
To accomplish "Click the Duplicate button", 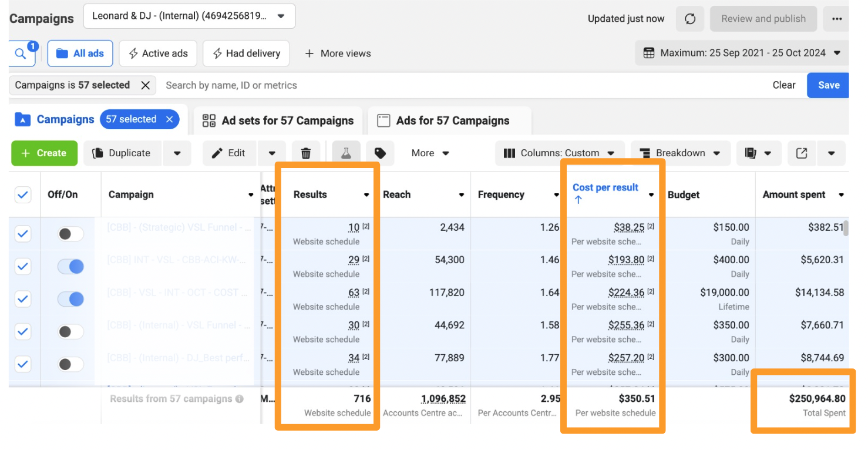I will point(122,153).
